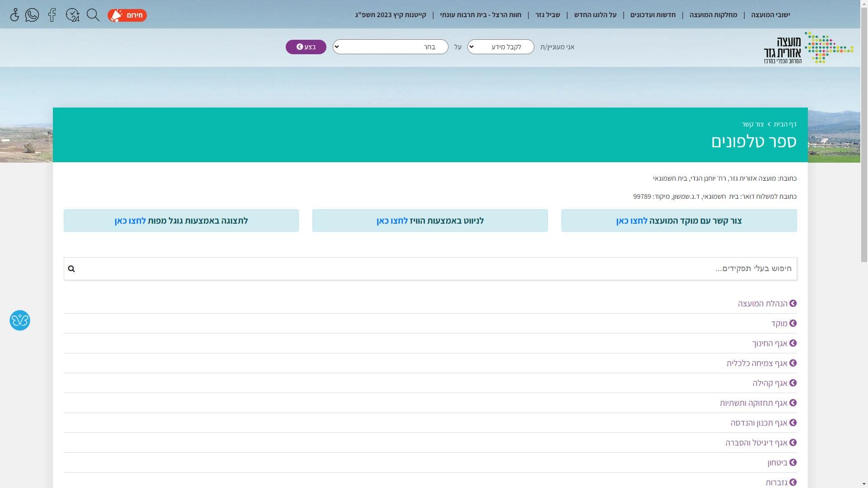Open ישובי המועצה menu item
The image size is (868, 488).
[770, 15]
